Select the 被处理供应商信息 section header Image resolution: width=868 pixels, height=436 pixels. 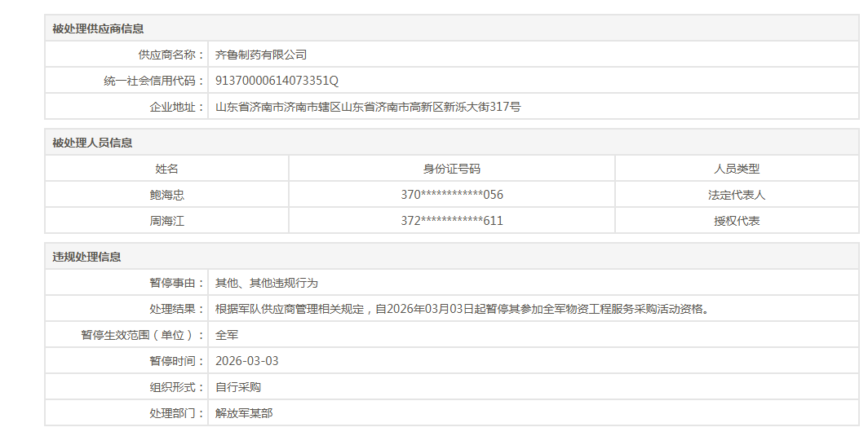click(98, 29)
